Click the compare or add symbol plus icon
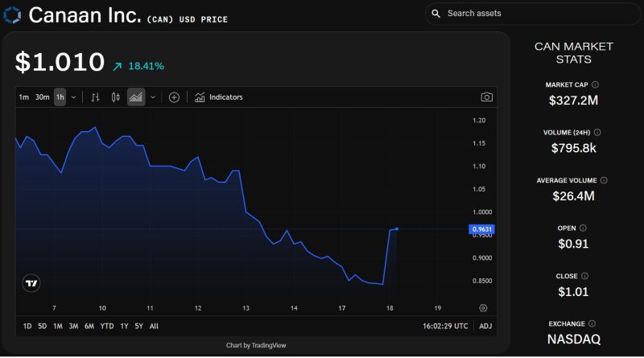 [x=174, y=97]
